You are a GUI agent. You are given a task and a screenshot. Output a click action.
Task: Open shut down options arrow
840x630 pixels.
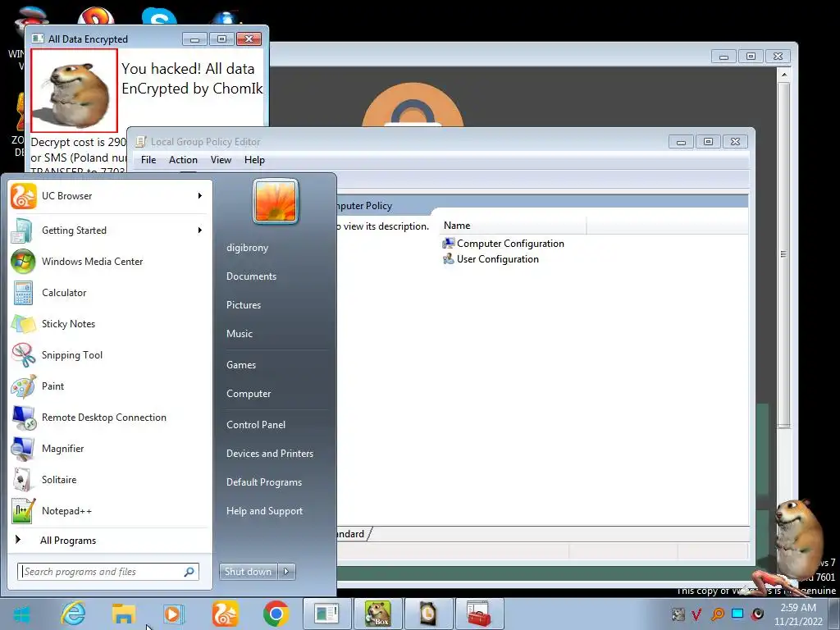click(x=286, y=572)
